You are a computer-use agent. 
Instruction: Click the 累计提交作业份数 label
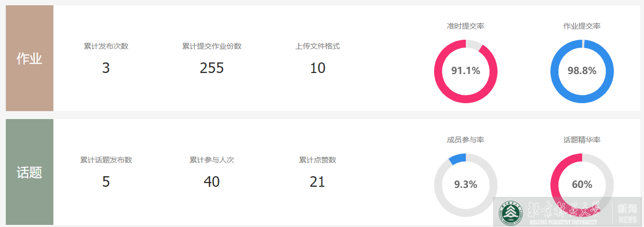pyautogui.click(x=211, y=46)
